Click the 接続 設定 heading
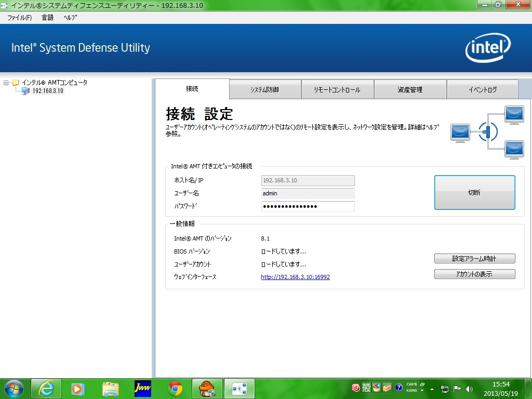 coord(199,114)
